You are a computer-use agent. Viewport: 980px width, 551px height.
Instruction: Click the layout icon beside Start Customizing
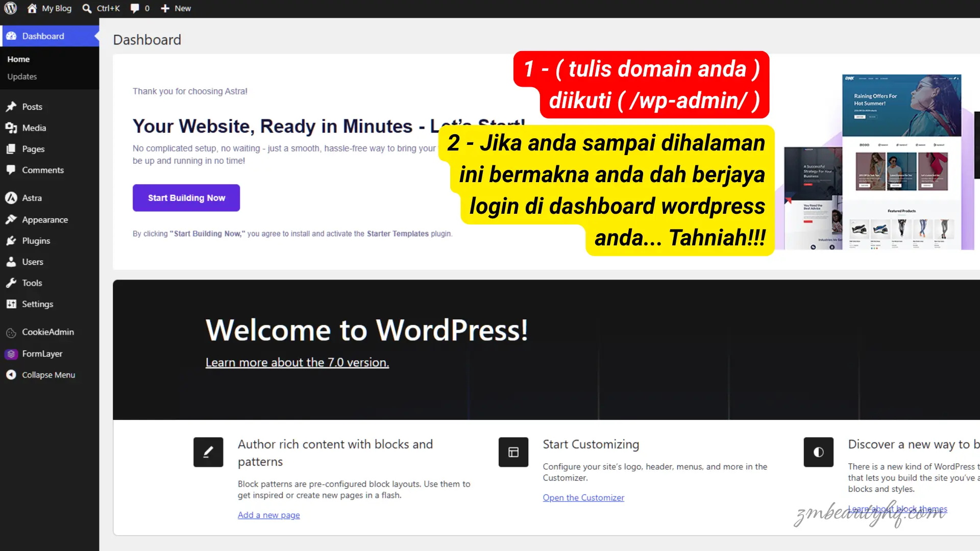513,452
